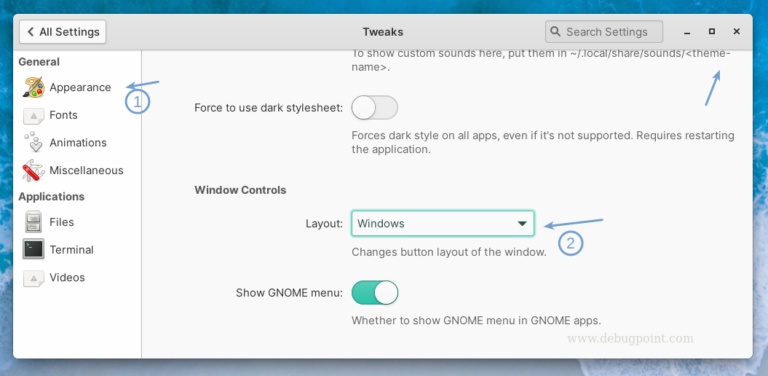Image resolution: width=768 pixels, height=376 pixels.
Task: Switch to Fonts section
Action: tap(64, 115)
